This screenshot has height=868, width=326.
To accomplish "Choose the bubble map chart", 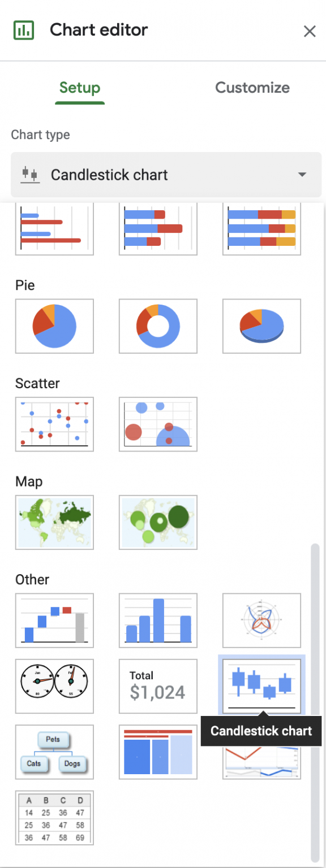I will 158,522.
